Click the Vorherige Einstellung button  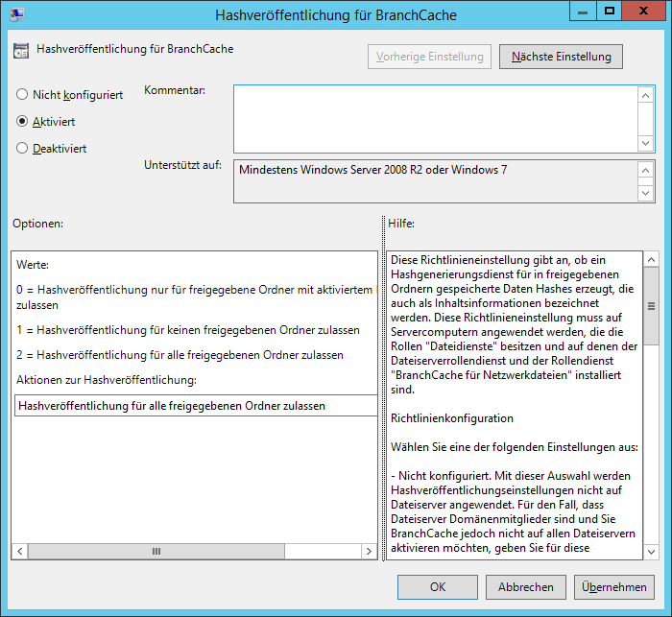point(429,57)
